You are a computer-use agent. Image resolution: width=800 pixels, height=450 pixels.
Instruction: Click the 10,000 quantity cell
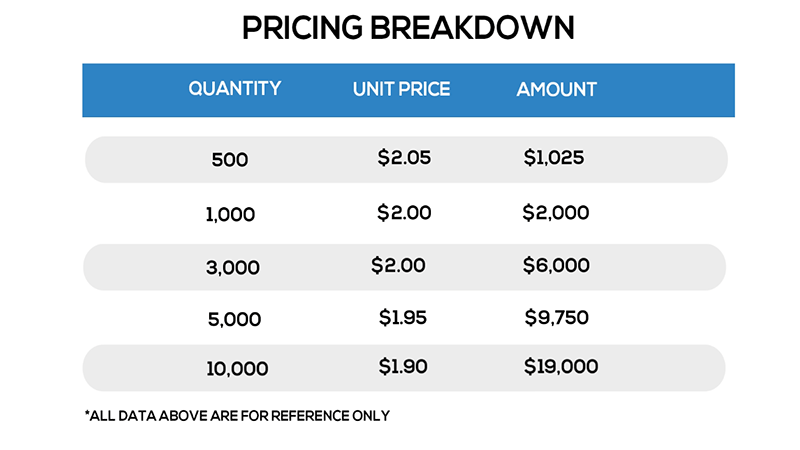237,369
